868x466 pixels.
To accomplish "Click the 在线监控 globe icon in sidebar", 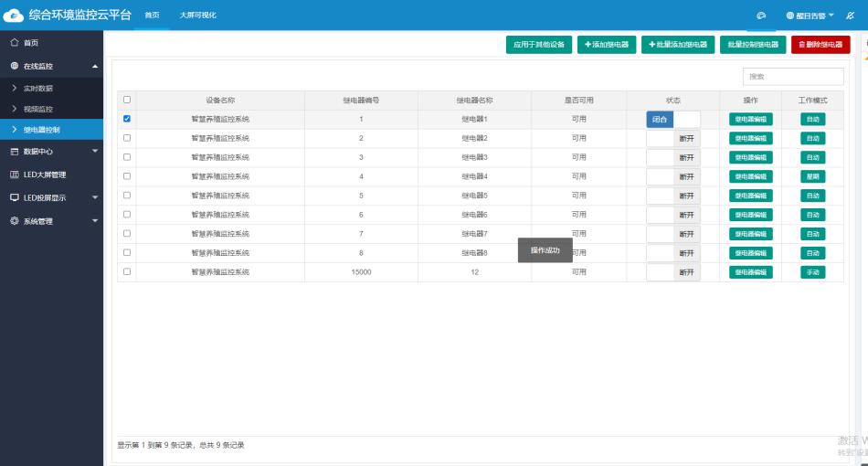I will [14, 66].
